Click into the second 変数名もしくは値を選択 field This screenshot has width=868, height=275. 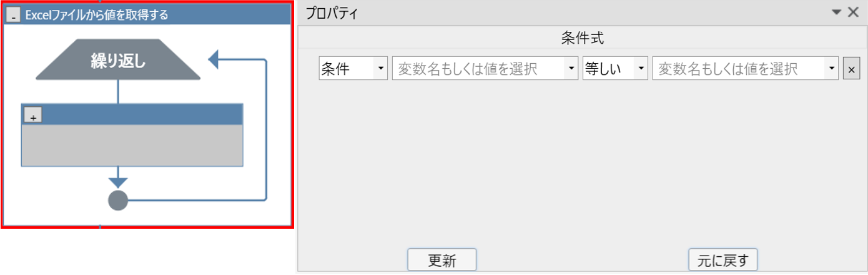(x=739, y=69)
